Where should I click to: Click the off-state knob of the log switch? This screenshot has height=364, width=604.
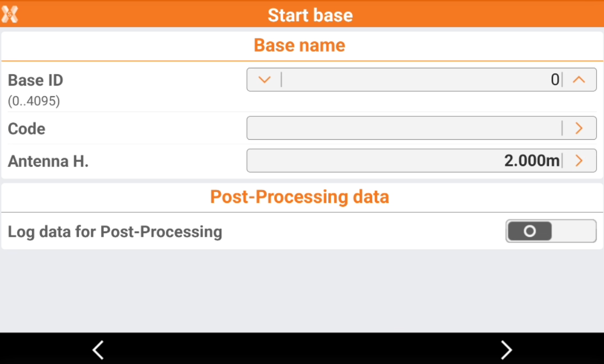pyautogui.click(x=529, y=231)
